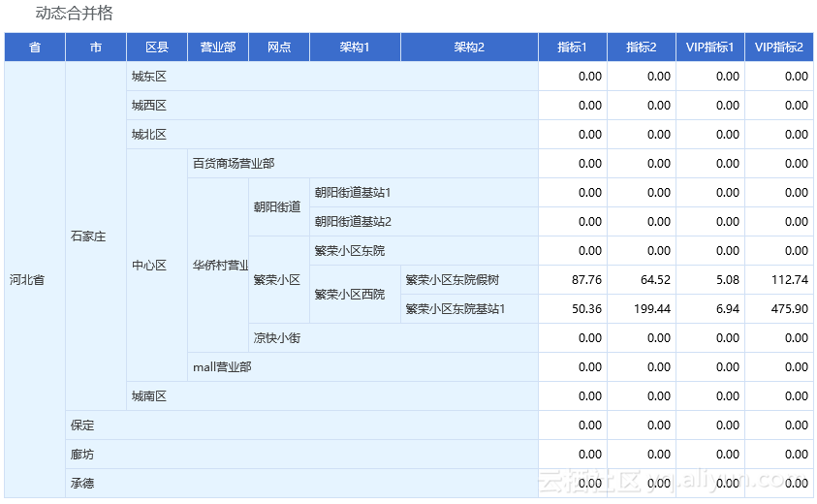The height and width of the screenshot is (504, 817).
Task: Select the 百货商场营业部 cell
Action: coord(362,164)
